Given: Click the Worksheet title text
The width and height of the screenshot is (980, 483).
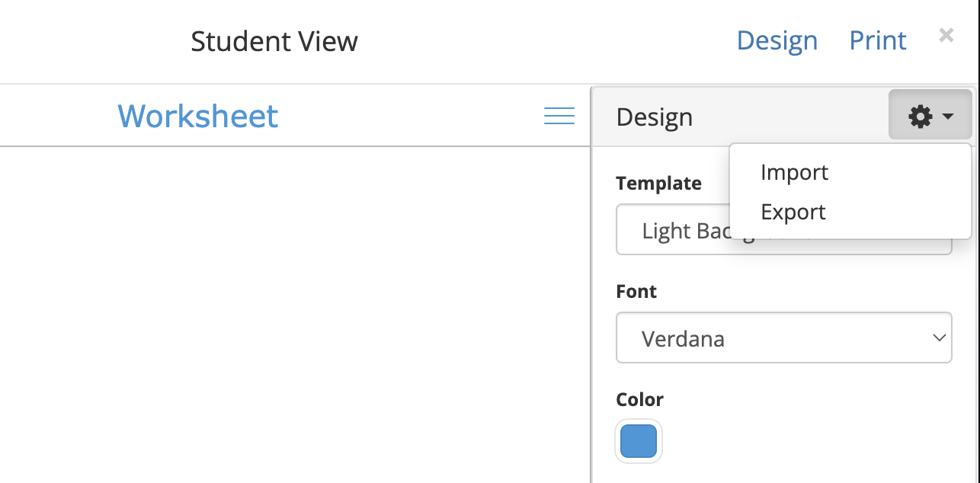Looking at the screenshot, I should coord(197,115).
